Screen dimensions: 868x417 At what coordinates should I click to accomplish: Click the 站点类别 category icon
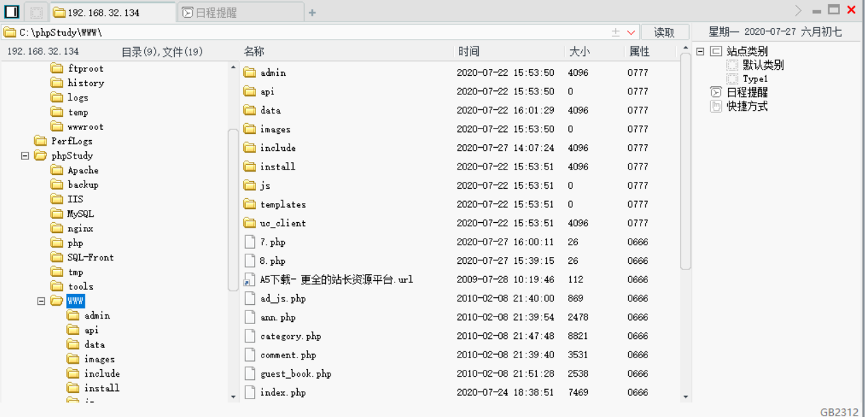coord(716,51)
